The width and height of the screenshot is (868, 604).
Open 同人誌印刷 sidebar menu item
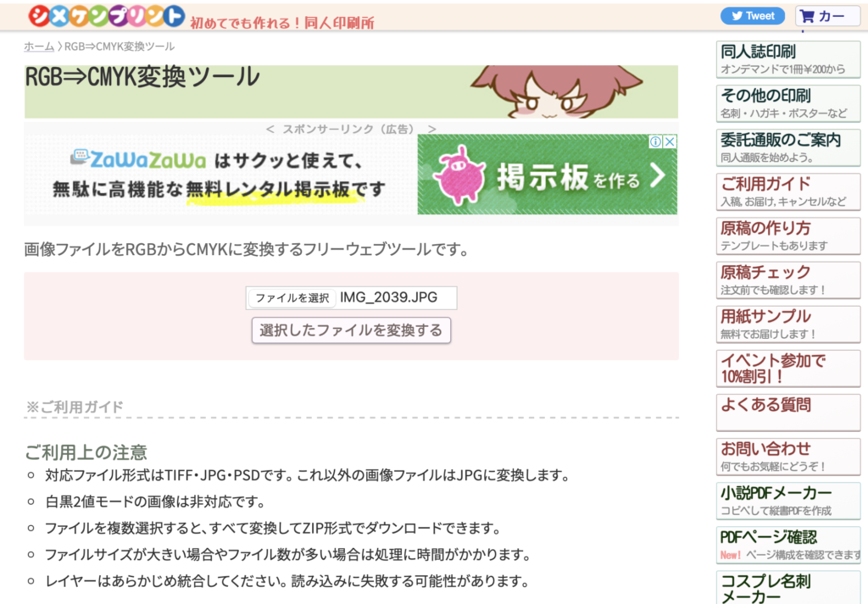[787, 60]
